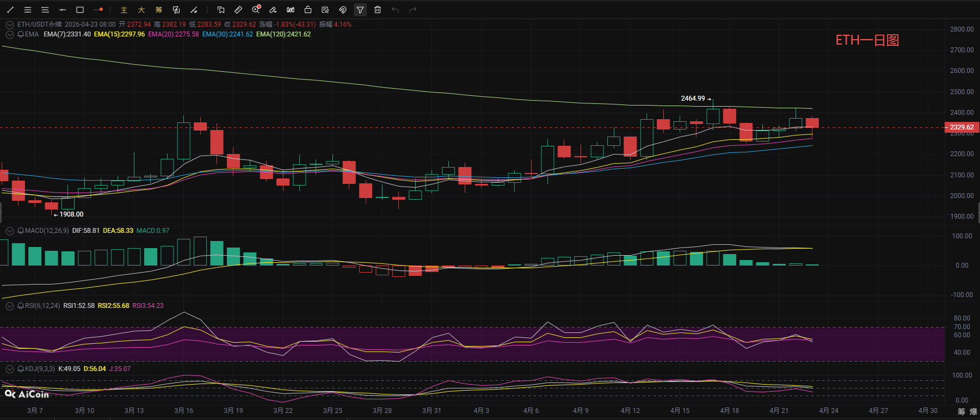Screen dimensions: 980x420
Task: Collapse the RSI indicator panel
Action: tap(9, 306)
